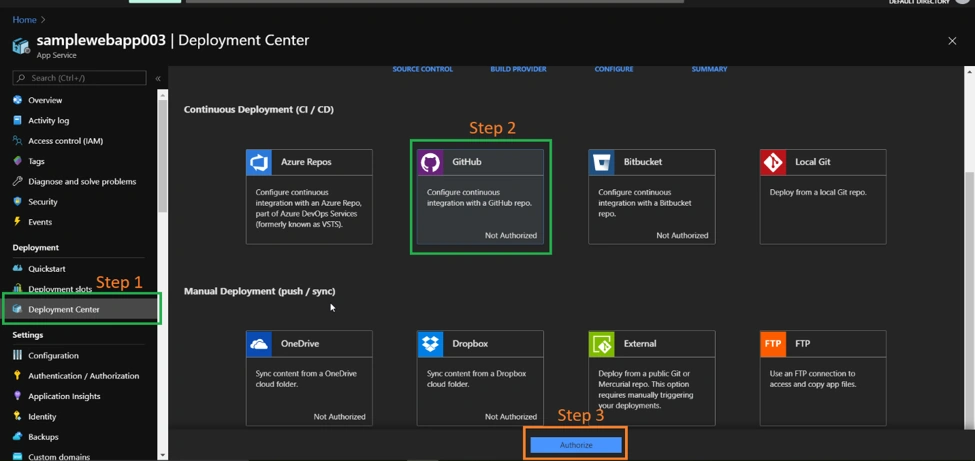975x461 pixels.
Task: Switch to the SUMMARY step
Action: (x=709, y=69)
